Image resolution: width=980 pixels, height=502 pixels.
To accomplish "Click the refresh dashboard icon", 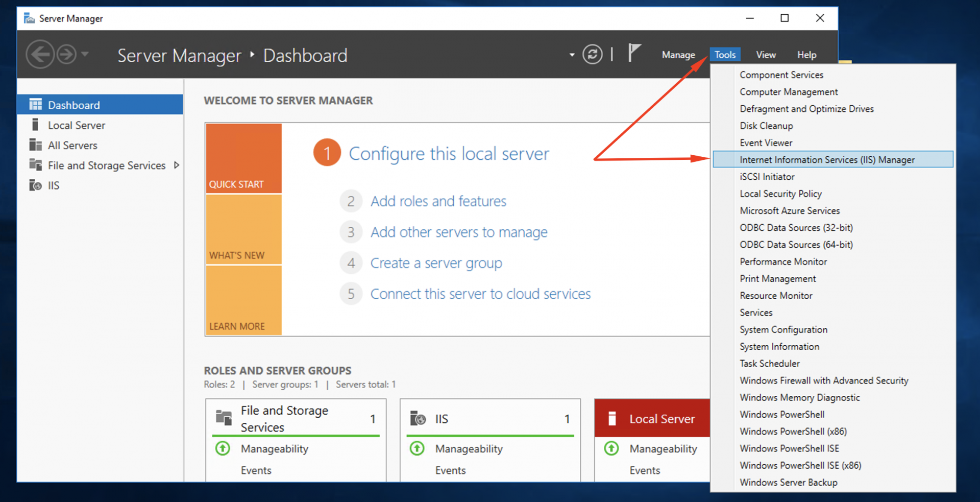I will coord(592,54).
